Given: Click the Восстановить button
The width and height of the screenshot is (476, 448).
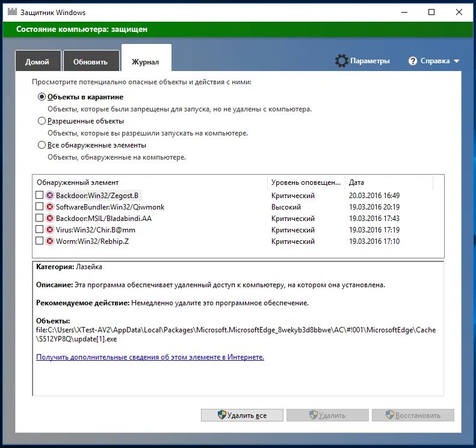Looking at the screenshot, I should point(413,415).
